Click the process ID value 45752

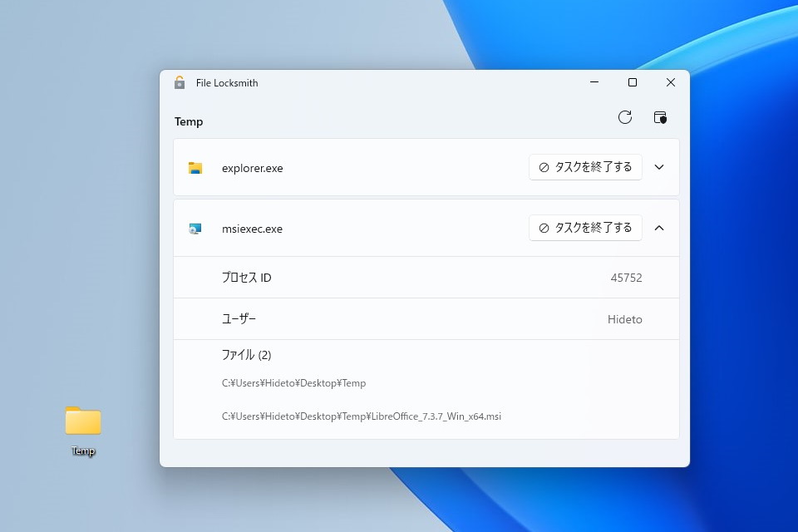pos(628,278)
